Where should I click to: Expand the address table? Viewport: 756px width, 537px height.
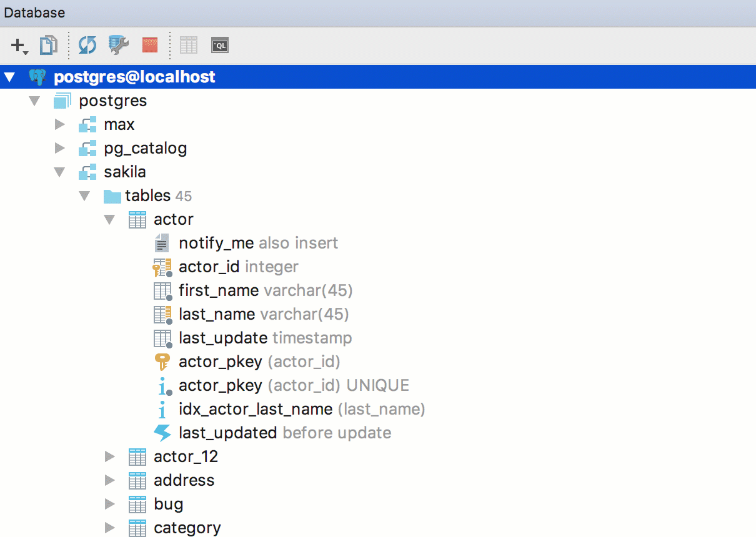[109, 480]
